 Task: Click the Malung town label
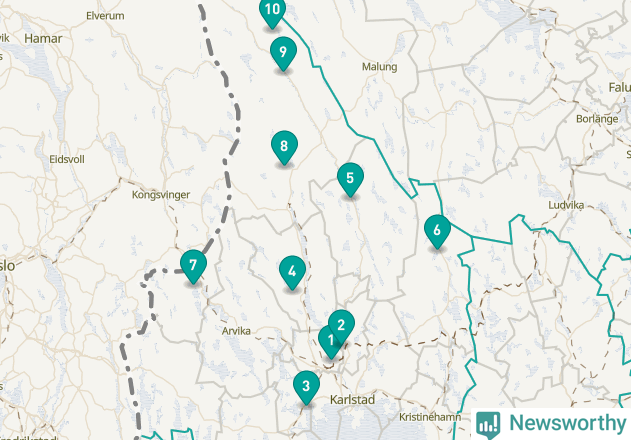379,67
